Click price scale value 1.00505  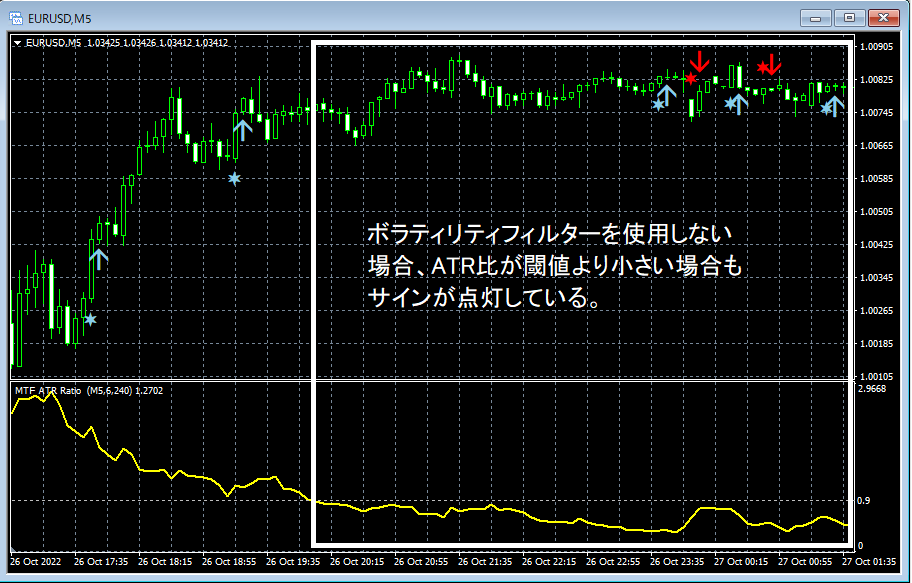pos(876,212)
